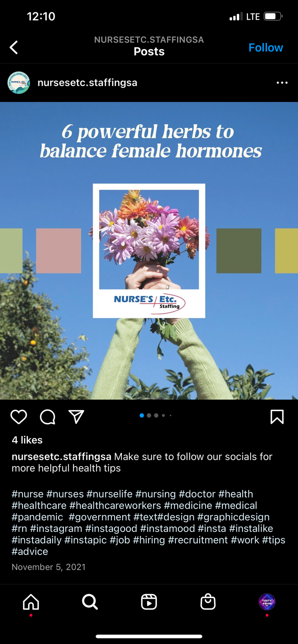Like the post with heart icon
Screen dimensions: 298x644
pos(19,417)
